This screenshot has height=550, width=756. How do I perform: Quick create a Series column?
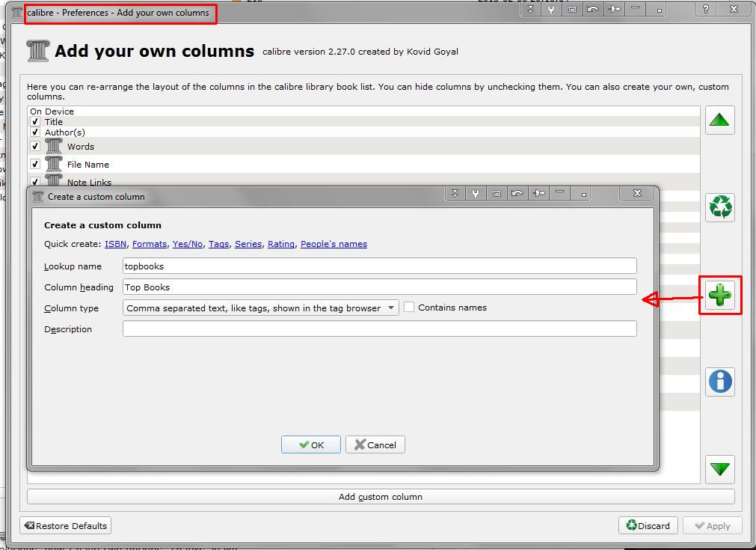point(248,244)
